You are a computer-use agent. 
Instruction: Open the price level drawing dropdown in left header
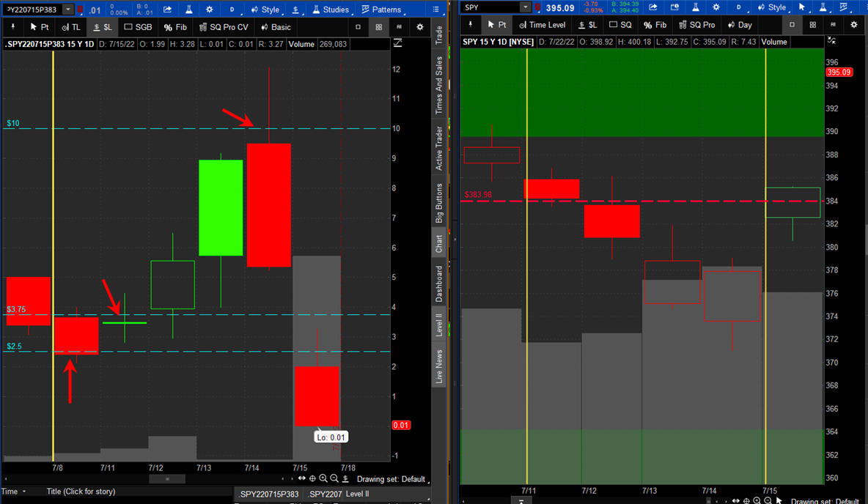pyautogui.click(x=297, y=10)
